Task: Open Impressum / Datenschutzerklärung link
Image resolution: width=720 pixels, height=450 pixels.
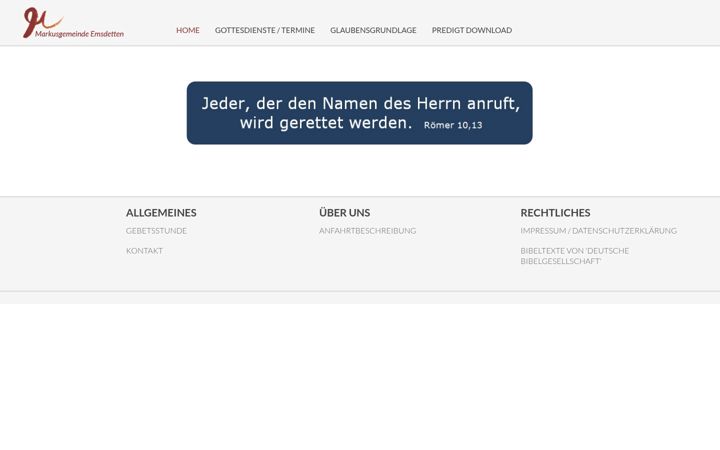Action: [598, 231]
